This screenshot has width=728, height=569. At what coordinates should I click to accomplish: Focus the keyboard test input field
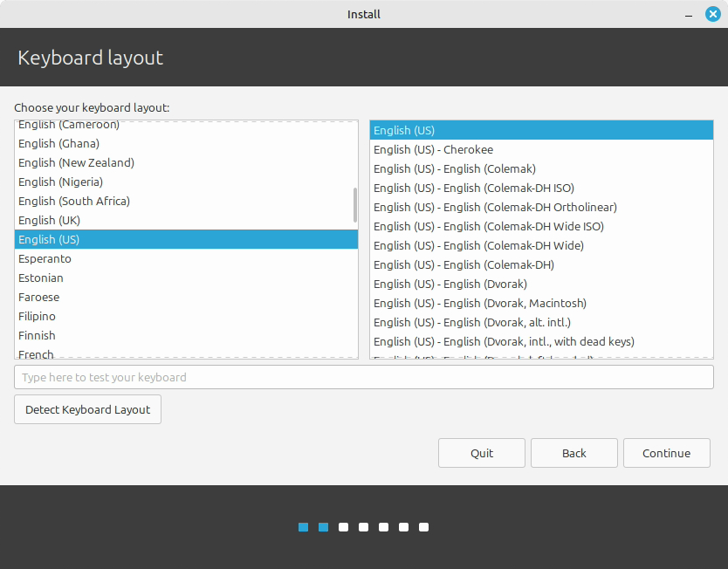coord(363,377)
